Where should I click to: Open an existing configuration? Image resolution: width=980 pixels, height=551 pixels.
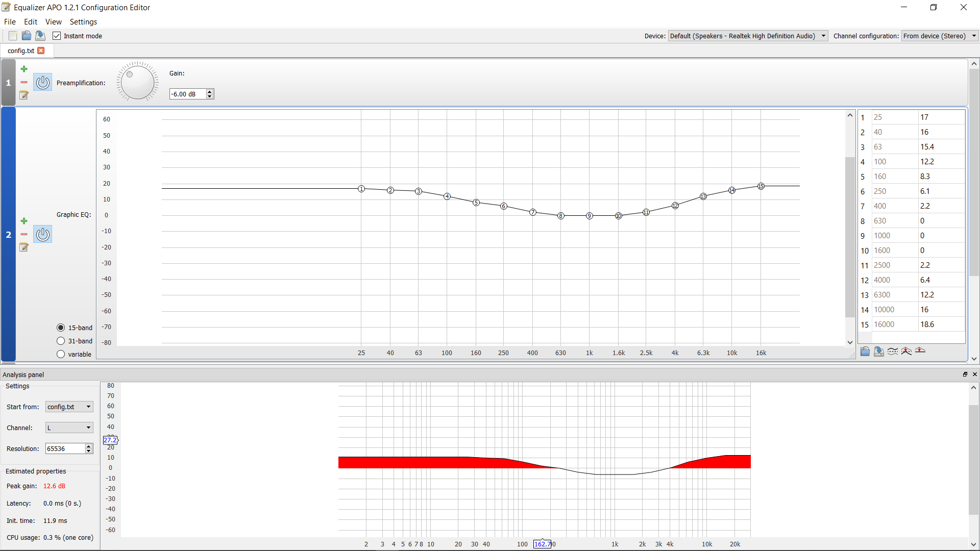(26, 36)
